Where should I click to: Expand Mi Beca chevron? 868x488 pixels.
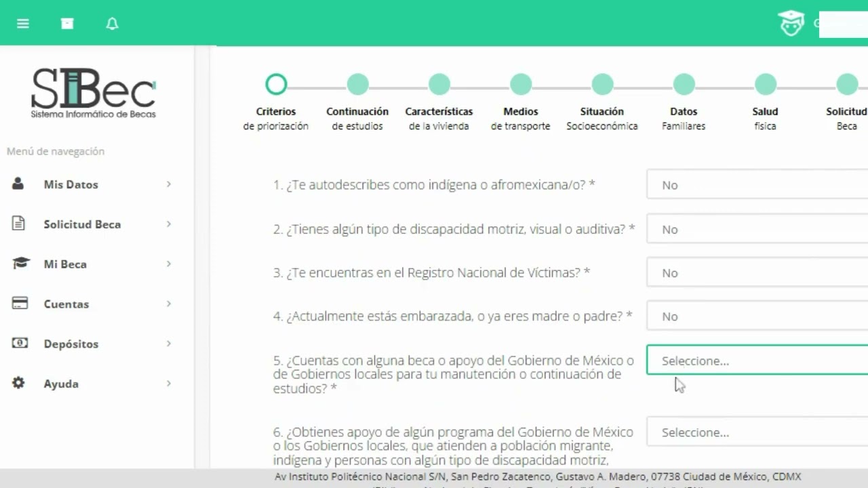[x=169, y=264]
